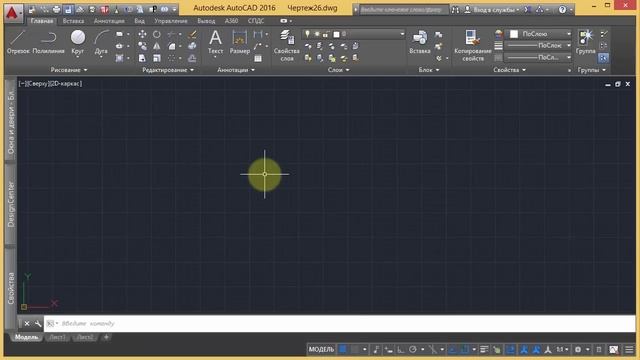Toggle МОДЕЛЬ model space button
Screen dimensions: 640x360
coord(321,349)
